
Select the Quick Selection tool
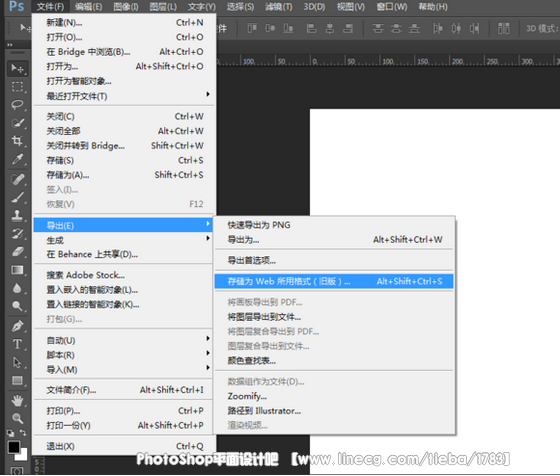(17, 123)
